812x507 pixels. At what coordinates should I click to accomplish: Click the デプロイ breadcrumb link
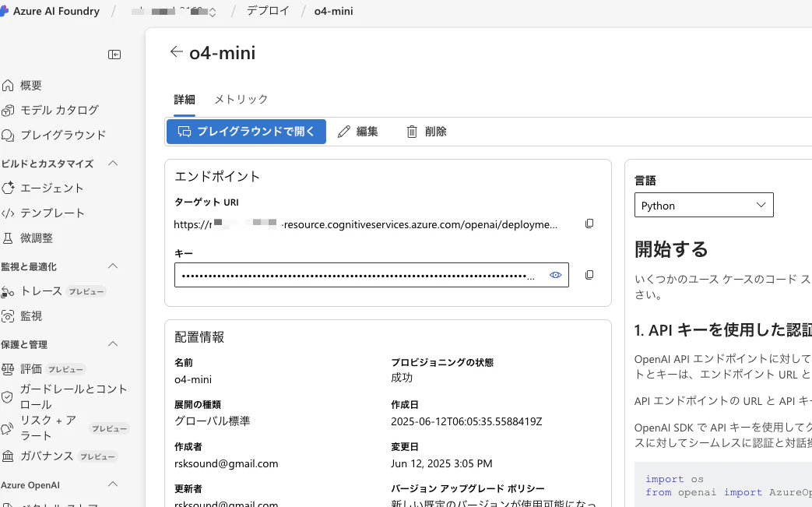pyautogui.click(x=268, y=11)
